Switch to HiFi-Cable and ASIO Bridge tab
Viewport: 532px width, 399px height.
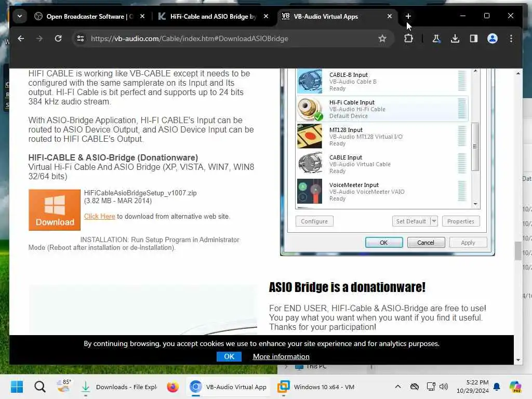[214, 16]
